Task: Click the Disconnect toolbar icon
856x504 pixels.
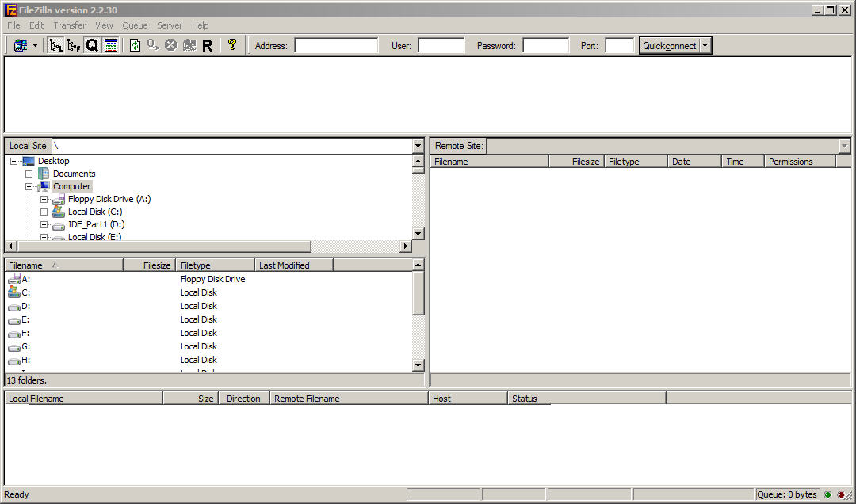Action: pos(189,45)
